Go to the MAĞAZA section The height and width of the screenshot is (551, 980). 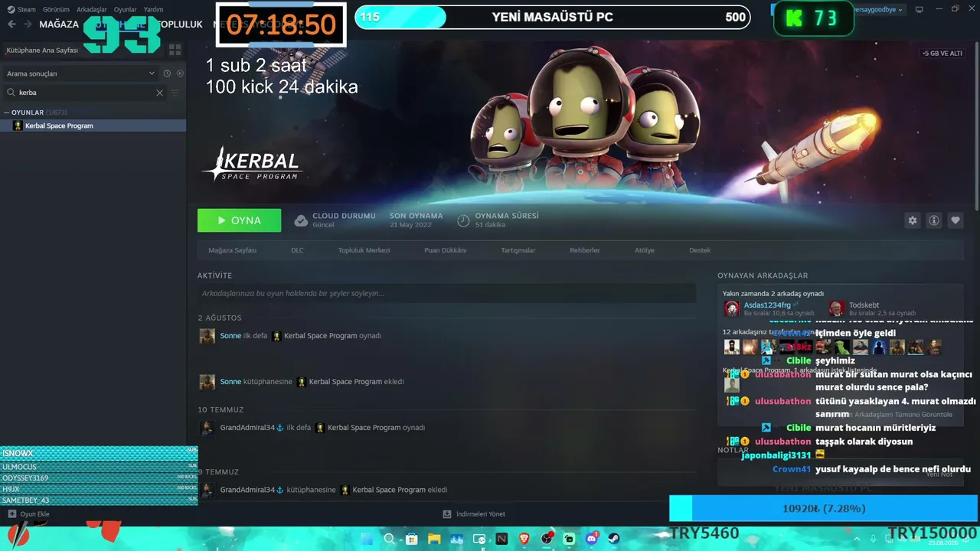point(59,24)
